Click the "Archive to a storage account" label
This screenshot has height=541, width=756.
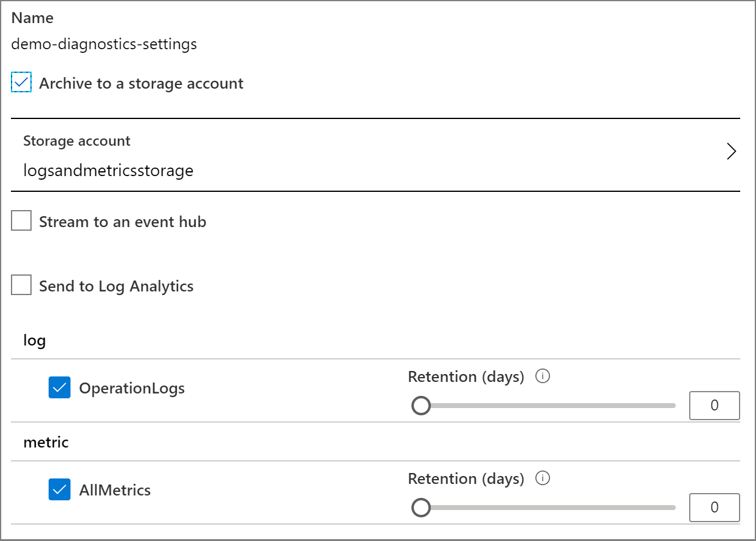[x=141, y=83]
